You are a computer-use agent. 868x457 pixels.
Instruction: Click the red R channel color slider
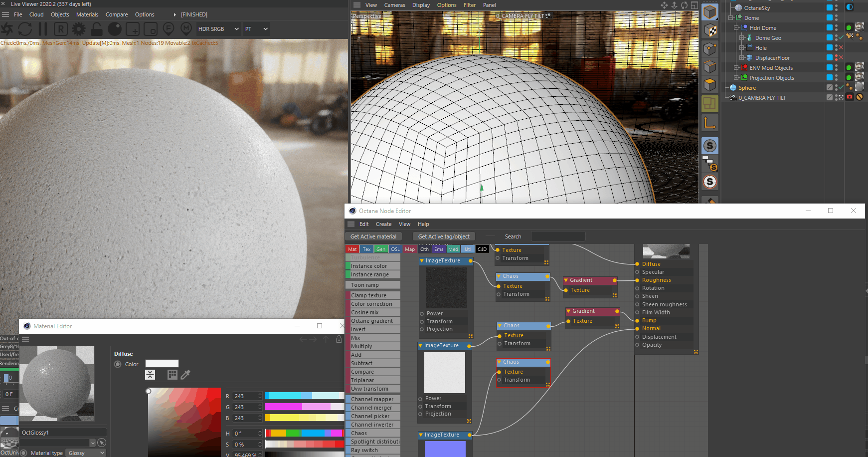point(305,396)
